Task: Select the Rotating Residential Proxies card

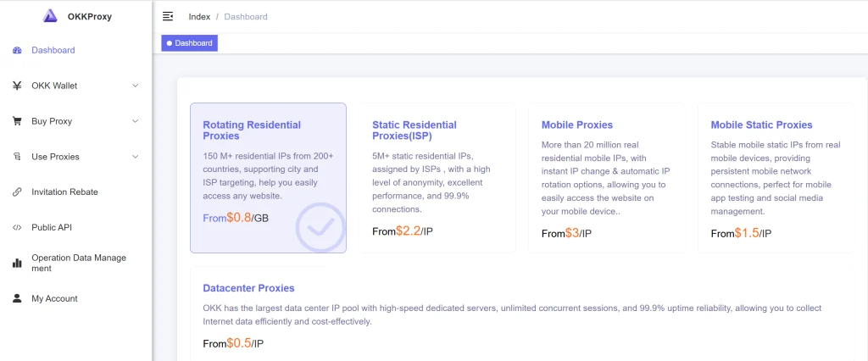Action: [268, 178]
